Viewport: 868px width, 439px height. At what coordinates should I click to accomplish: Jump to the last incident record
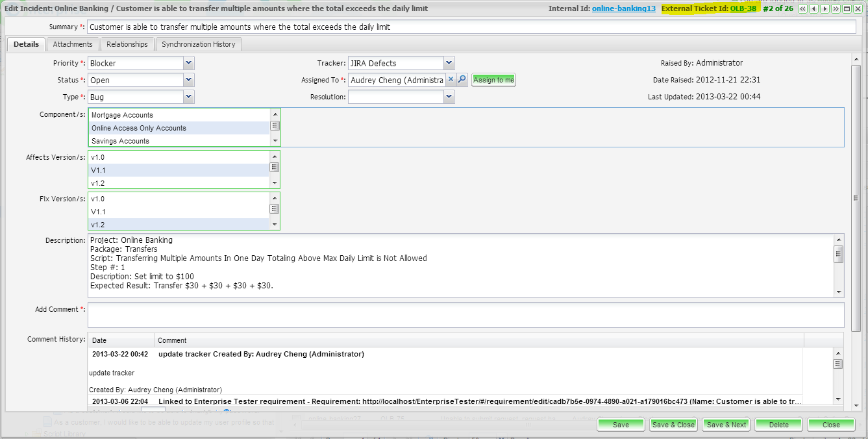pyautogui.click(x=836, y=9)
